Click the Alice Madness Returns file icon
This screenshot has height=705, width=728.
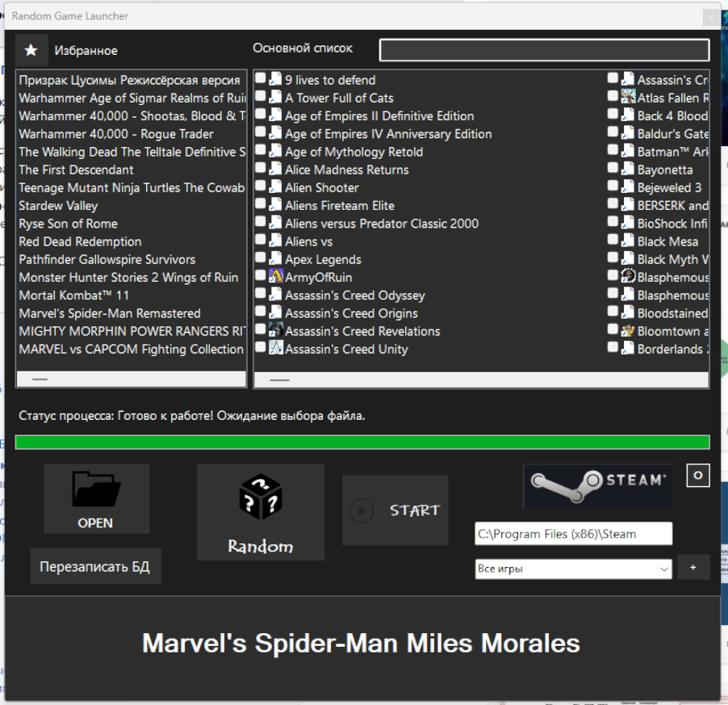pyautogui.click(x=276, y=168)
